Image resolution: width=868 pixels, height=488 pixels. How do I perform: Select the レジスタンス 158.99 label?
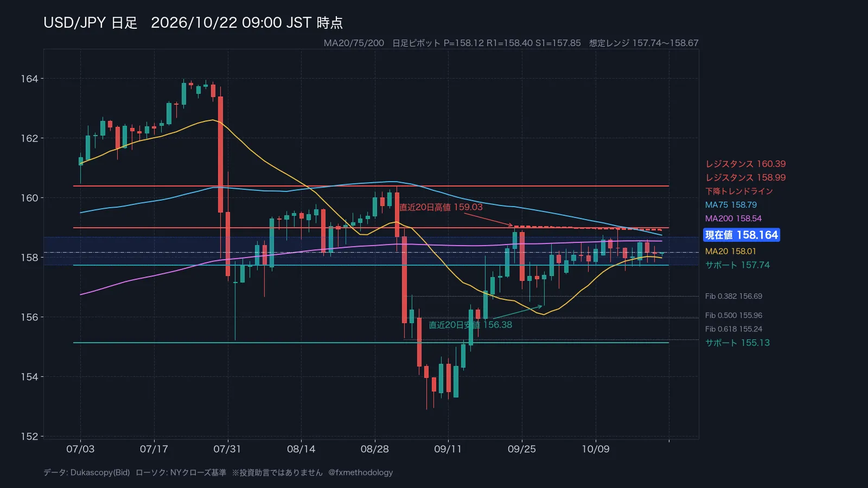click(745, 177)
